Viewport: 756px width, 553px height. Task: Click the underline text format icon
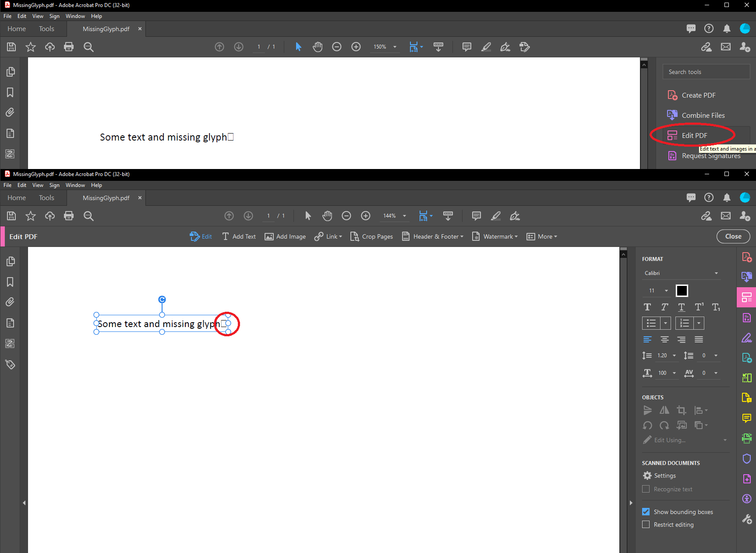coord(682,307)
